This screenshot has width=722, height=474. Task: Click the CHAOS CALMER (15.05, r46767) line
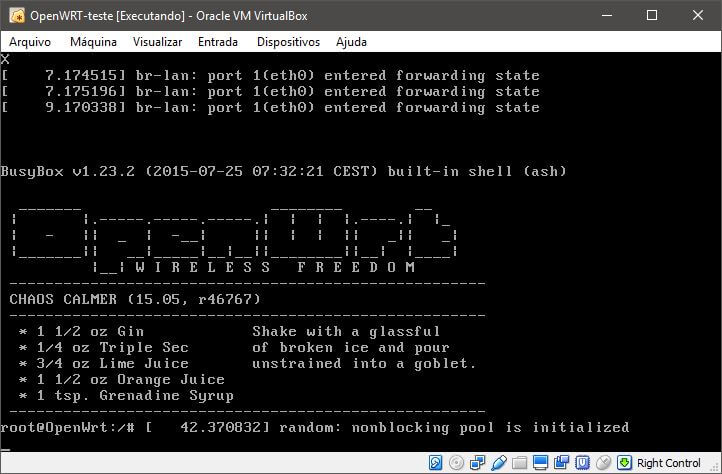[x=135, y=299]
